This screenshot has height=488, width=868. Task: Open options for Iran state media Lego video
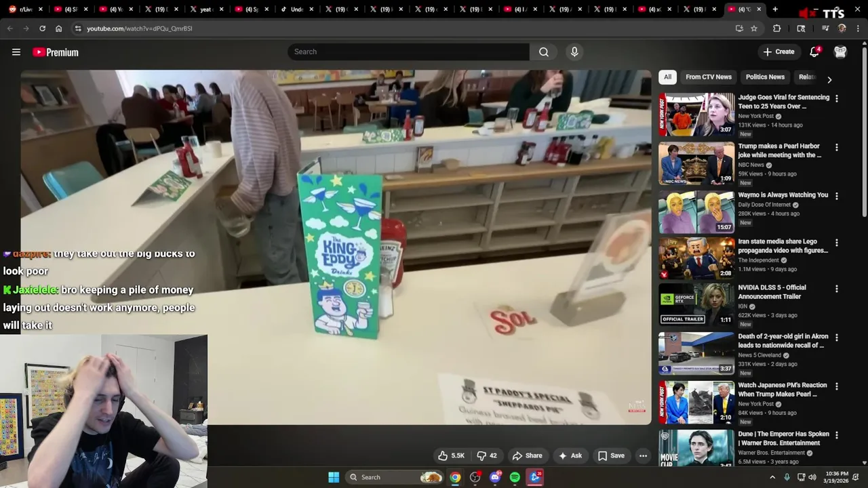(x=836, y=243)
